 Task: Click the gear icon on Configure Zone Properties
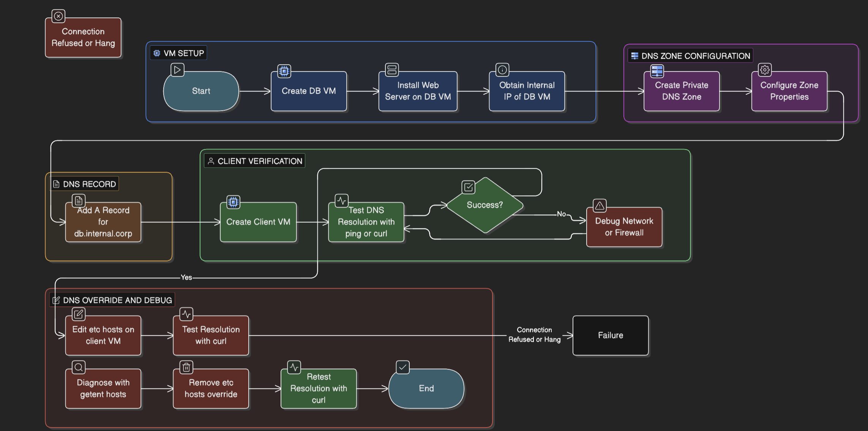[765, 70]
